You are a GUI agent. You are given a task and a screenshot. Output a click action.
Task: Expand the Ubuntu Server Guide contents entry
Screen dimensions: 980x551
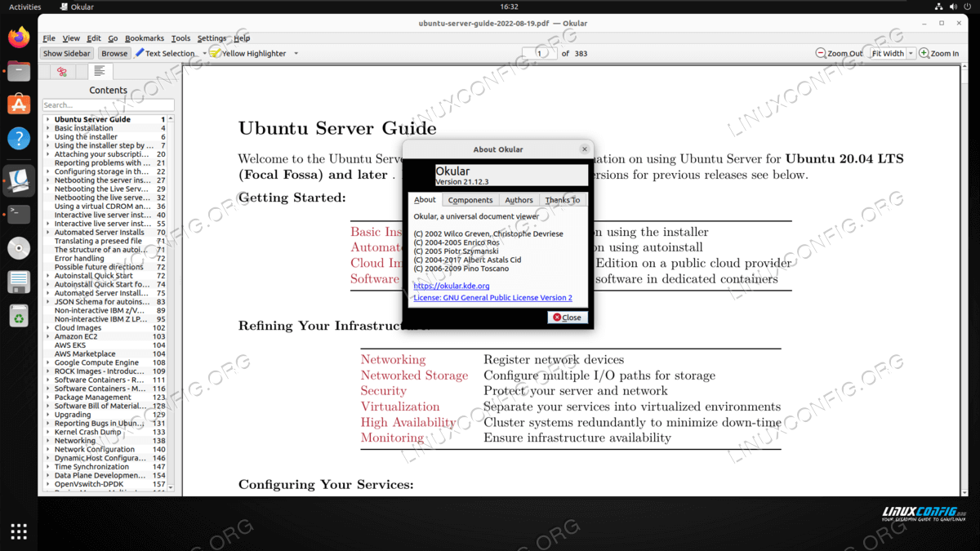(x=48, y=120)
